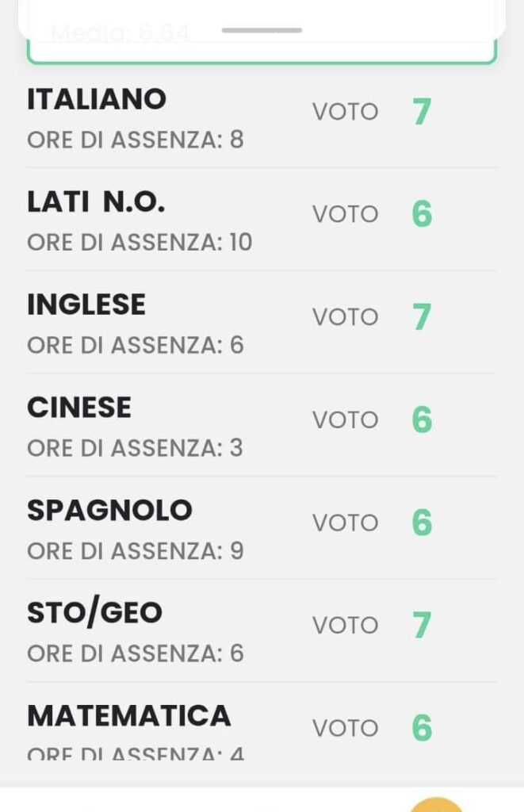
Task: Click the green 6 grade for LATI N.O.
Action: 422,214
